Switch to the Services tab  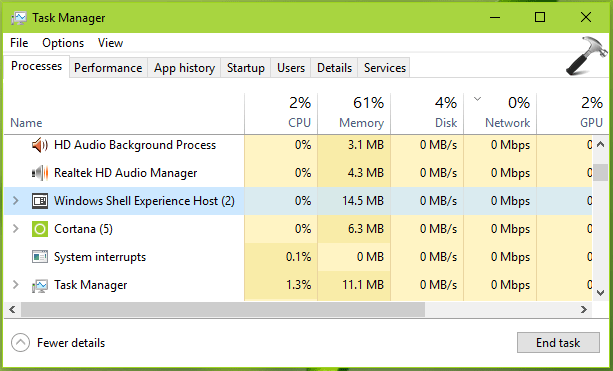[x=385, y=68]
